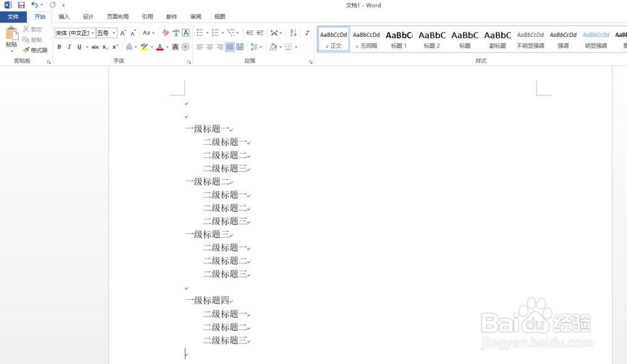Screen dimensions: 627x364
Task: Switch to the Review (审阅) tab
Action: (196, 17)
